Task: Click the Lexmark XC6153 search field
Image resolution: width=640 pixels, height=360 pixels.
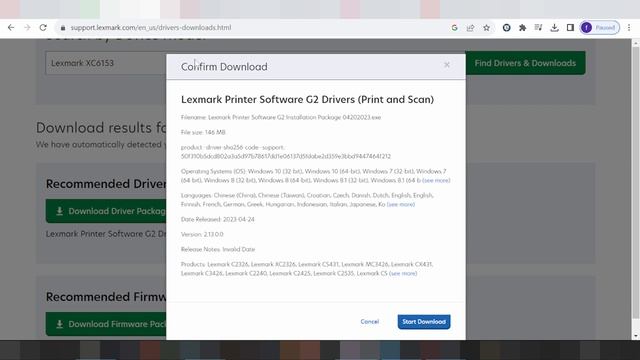Action: pos(106,63)
